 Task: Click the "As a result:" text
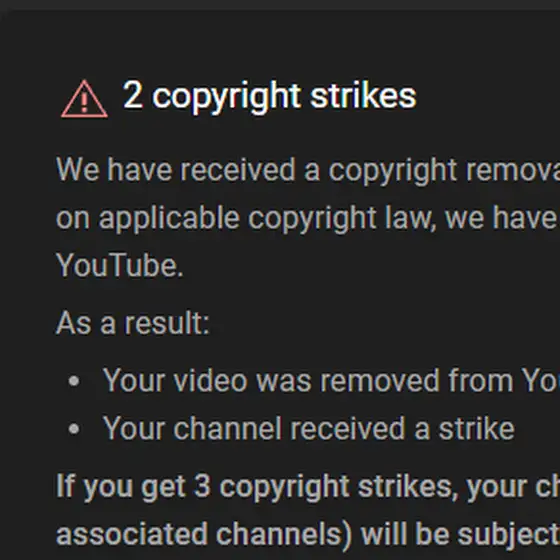click(x=133, y=323)
